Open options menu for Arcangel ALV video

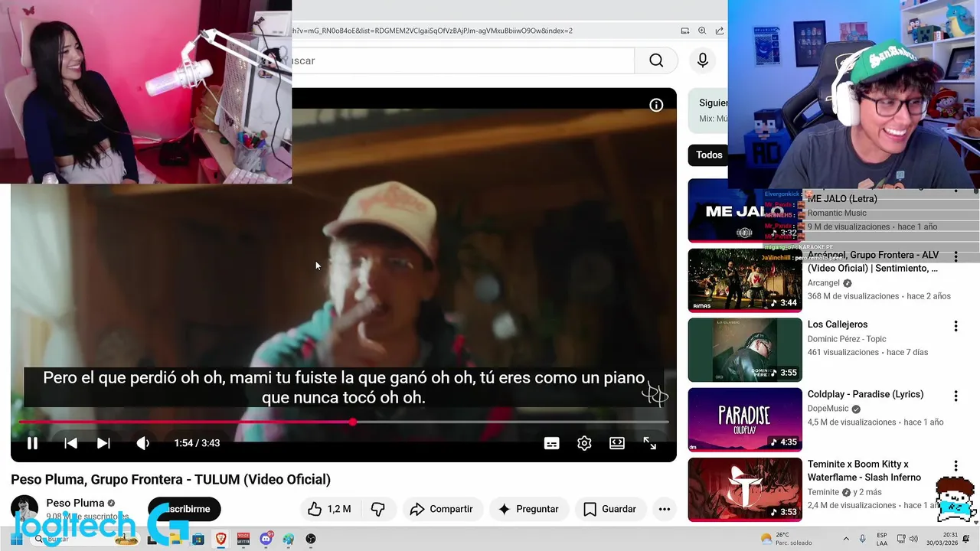pyautogui.click(x=955, y=256)
